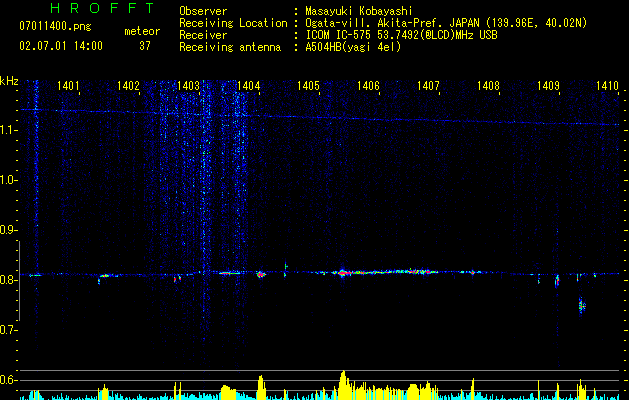Click the Receiver field label
Screen dimensions: 629x400
[x=203, y=35]
